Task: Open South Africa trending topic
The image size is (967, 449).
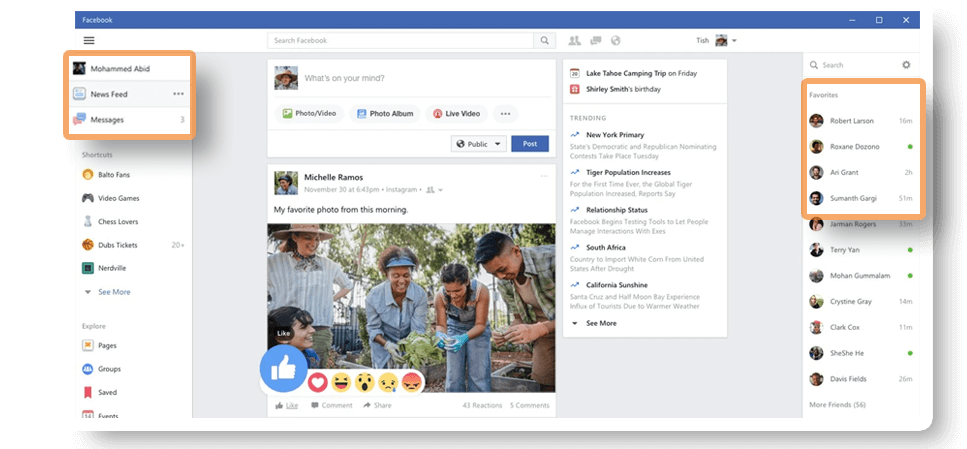Action: coord(605,247)
